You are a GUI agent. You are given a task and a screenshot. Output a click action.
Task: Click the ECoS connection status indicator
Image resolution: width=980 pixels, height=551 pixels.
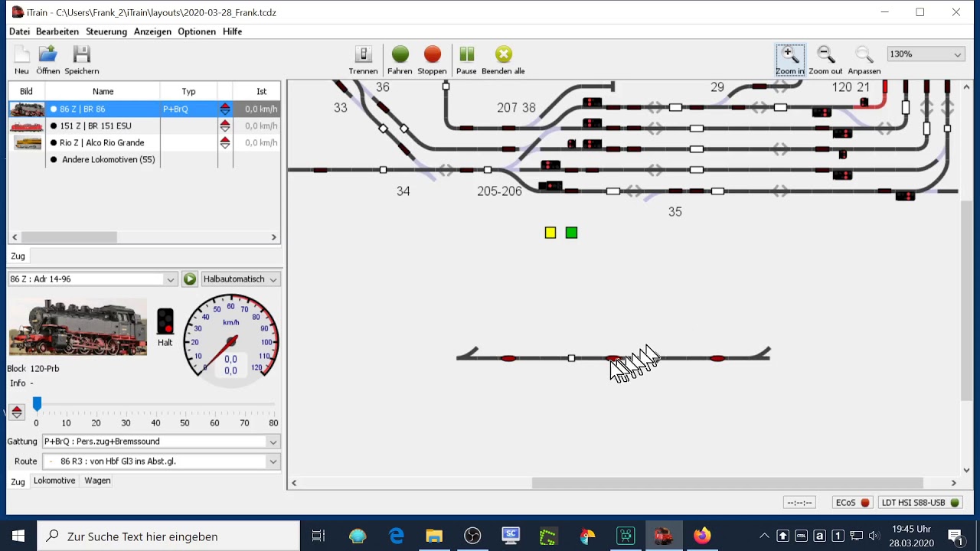click(x=853, y=503)
